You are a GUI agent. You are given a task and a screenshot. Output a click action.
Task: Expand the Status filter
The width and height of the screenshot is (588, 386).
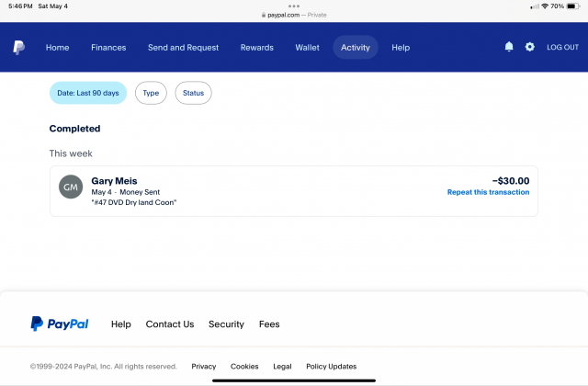[193, 93]
